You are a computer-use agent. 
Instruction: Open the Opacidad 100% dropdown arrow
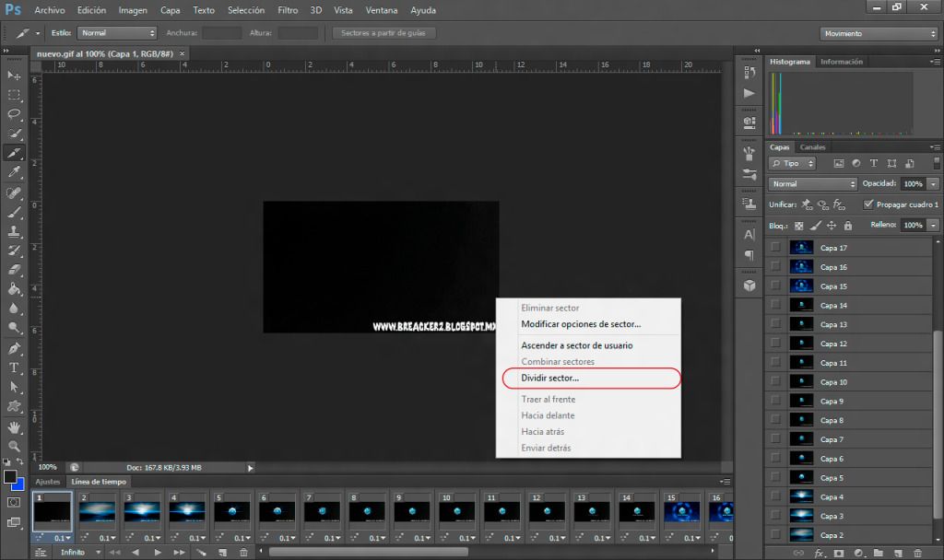pyautogui.click(x=933, y=184)
